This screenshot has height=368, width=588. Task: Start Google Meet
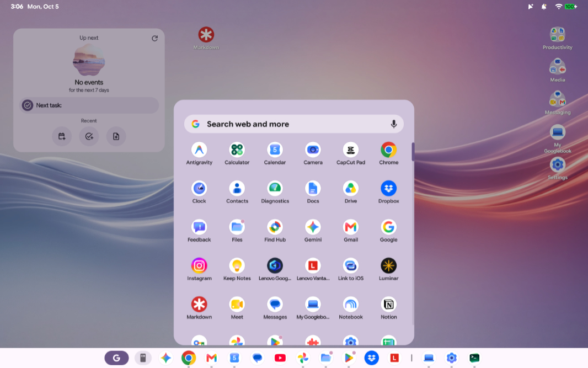tap(237, 304)
